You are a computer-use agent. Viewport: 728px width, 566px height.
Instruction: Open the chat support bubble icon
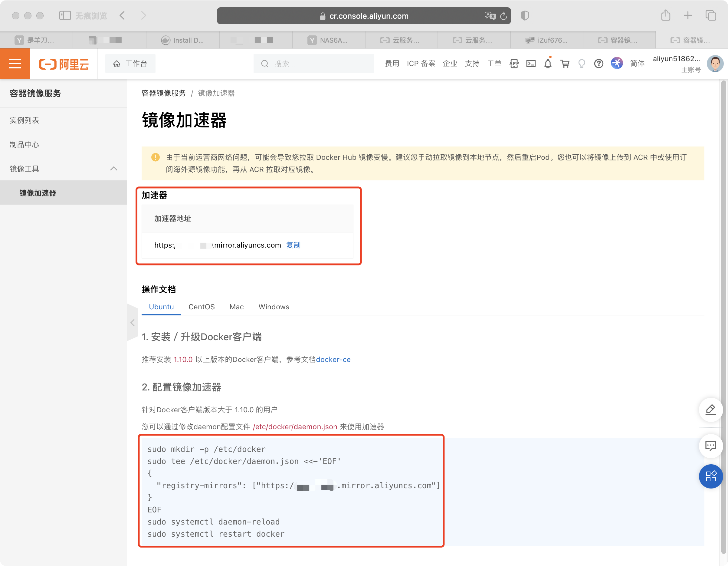pyautogui.click(x=710, y=446)
